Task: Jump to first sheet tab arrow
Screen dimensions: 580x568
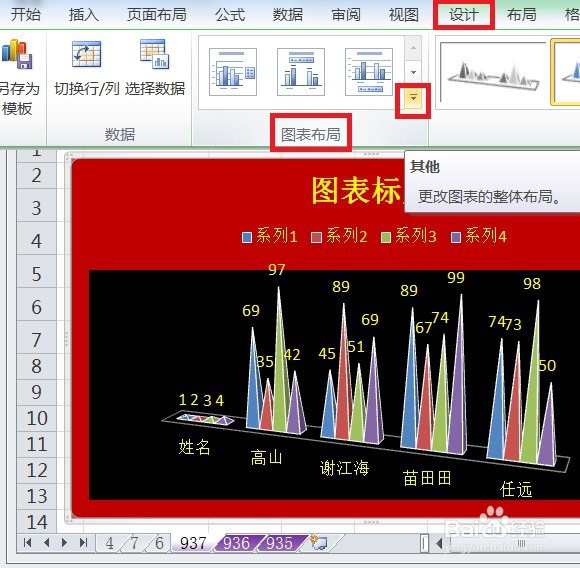Action: coord(27,543)
